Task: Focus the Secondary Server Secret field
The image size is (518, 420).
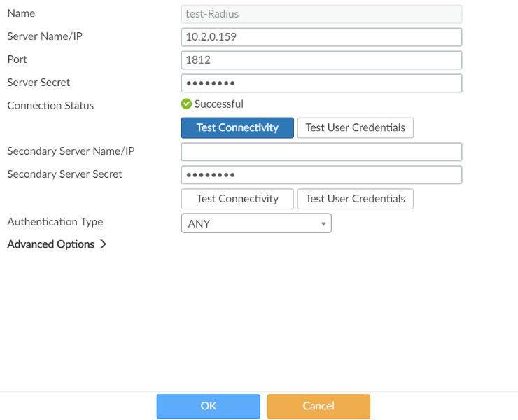Action: 321,174
